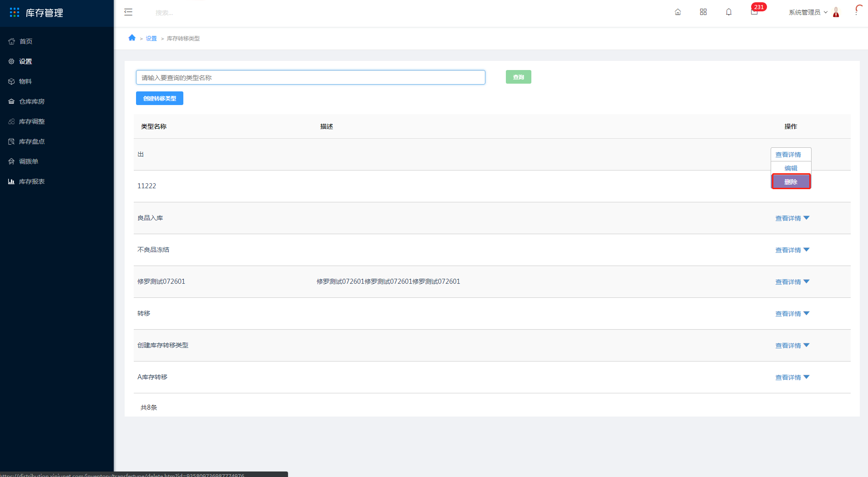The width and height of the screenshot is (868, 477).
Task: Click the 调拨单 icon in sidebar
Action: (x=11, y=161)
